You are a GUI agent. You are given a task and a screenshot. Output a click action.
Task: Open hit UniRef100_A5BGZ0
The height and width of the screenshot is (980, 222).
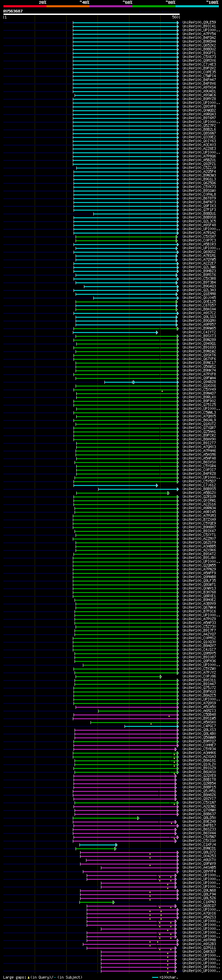[x=199, y=493]
